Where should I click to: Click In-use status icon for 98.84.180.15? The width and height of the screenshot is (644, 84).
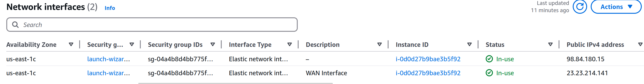489,59
